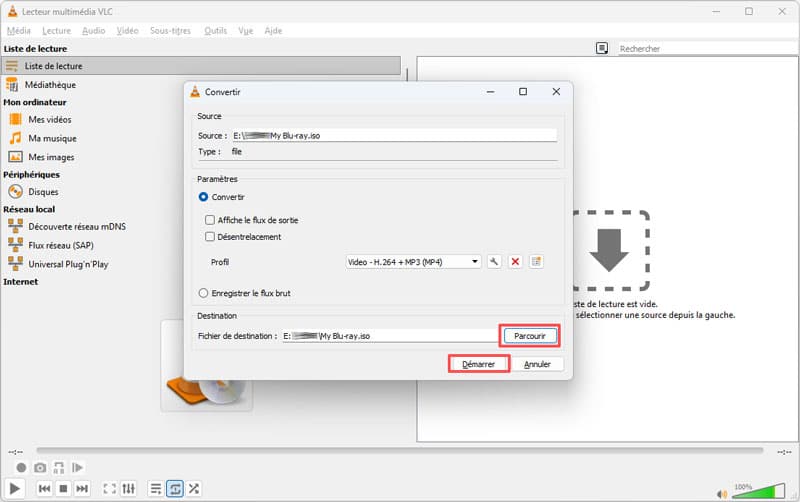Viewport: 800px width, 502px height.
Task: Click the Réseau local section heading
Action: click(29, 209)
